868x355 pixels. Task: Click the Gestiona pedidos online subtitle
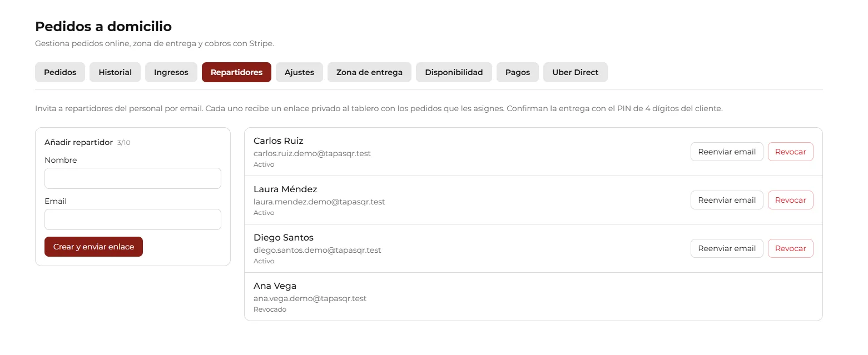155,43
